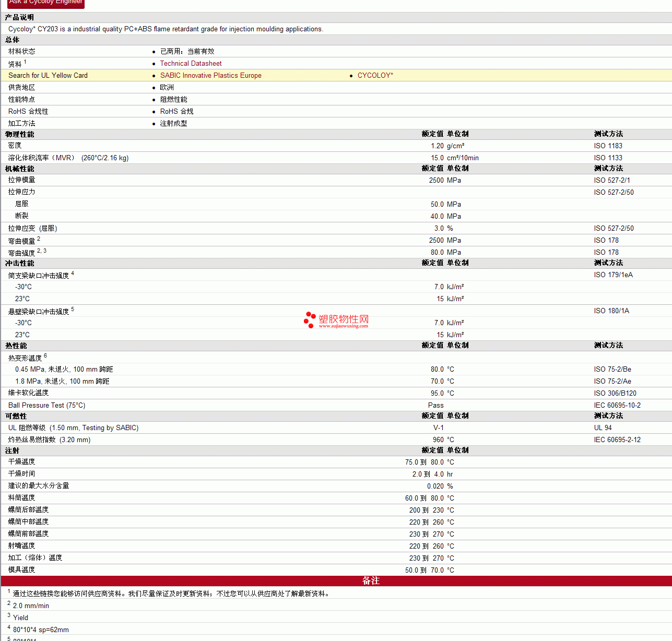Screen dimensions: 672x641
Task: Select the ISO 75-2/Be test method cell
Action: coord(612,369)
